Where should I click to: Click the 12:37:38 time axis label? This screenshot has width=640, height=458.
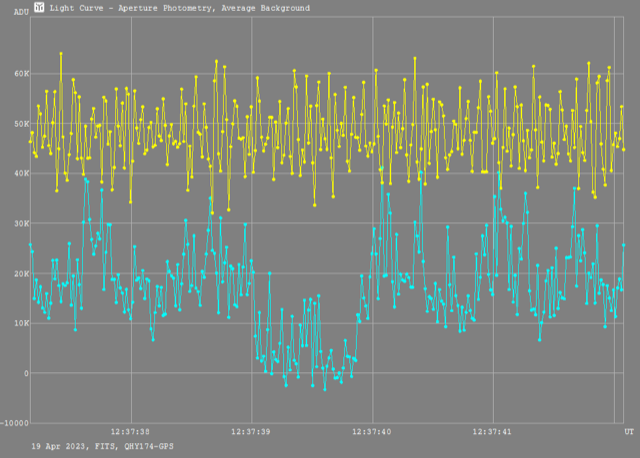130,432
